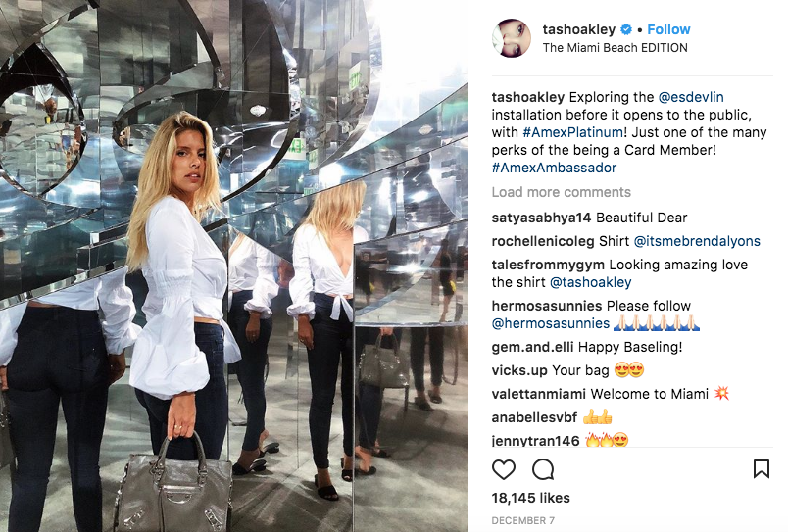Expand Load more comments
The height and width of the screenshot is (532, 788).
561,192
